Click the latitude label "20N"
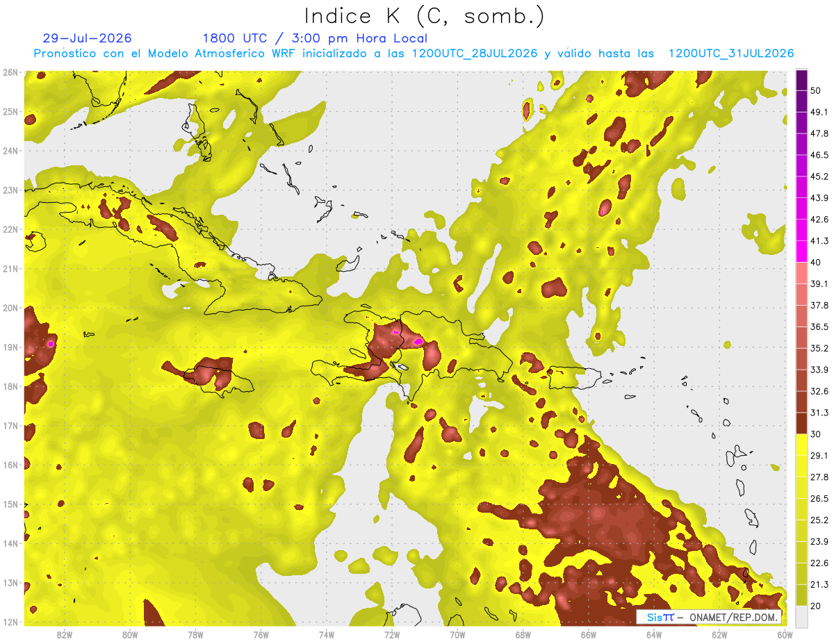 (10, 308)
